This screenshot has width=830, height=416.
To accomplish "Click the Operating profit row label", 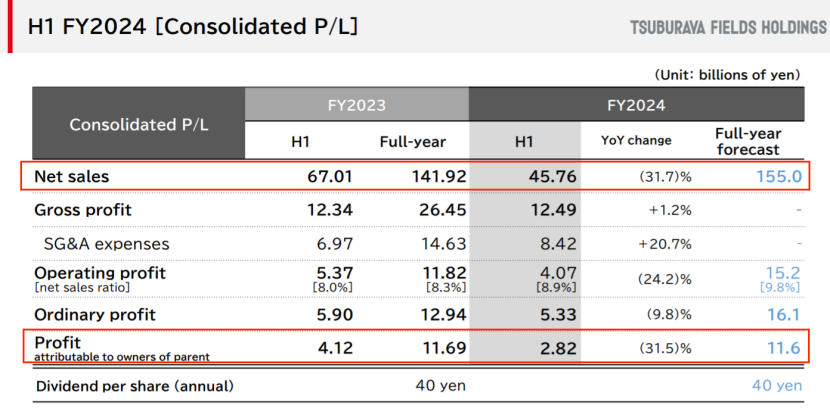I will pos(100,272).
